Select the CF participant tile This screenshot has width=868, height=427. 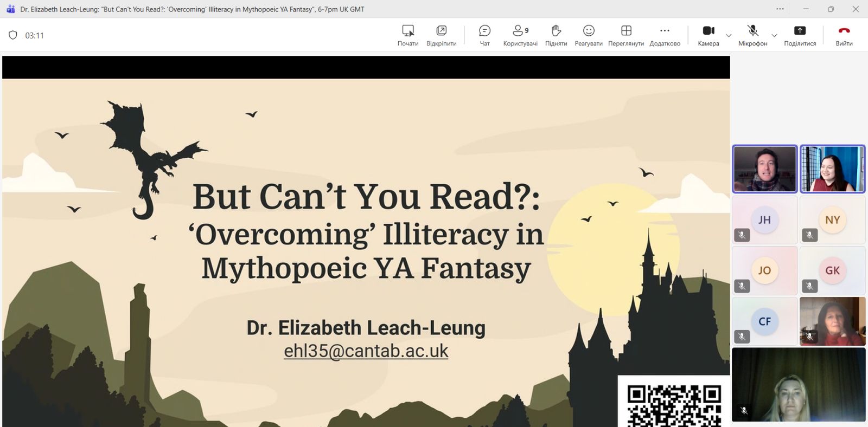click(x=764, y=321)
